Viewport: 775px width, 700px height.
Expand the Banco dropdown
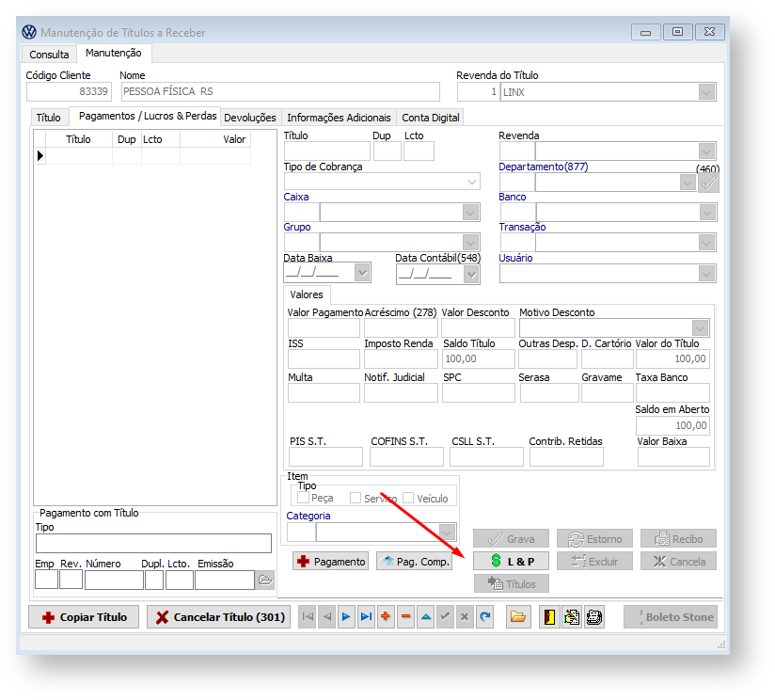[x=707, y=213]
